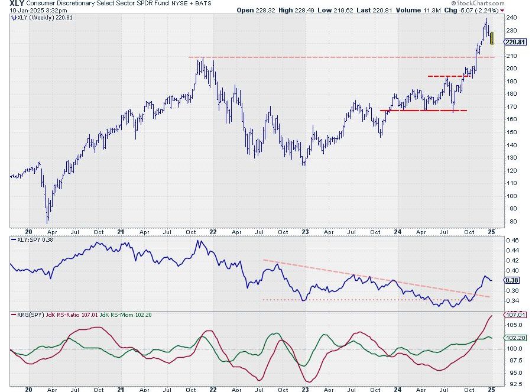
Task: Click the 220.81 price tag on the right axis
Action: [x=515, y=42]
